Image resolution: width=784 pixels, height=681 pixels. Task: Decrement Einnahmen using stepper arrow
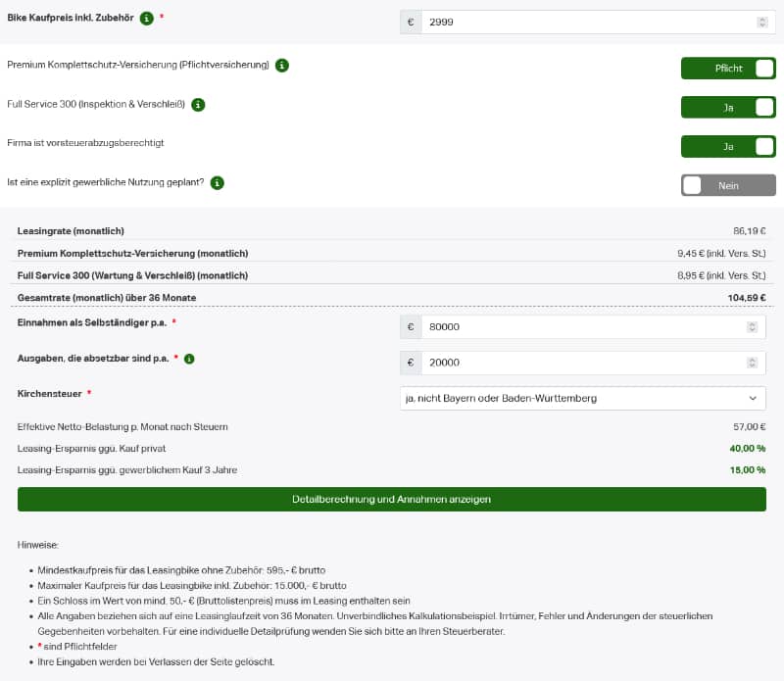click(x=754, y=328)
